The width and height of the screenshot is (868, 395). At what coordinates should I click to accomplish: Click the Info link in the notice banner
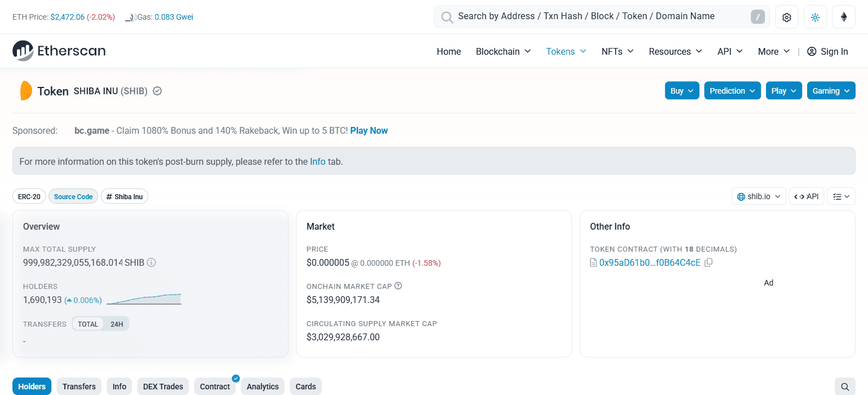[x=318, y=161]
